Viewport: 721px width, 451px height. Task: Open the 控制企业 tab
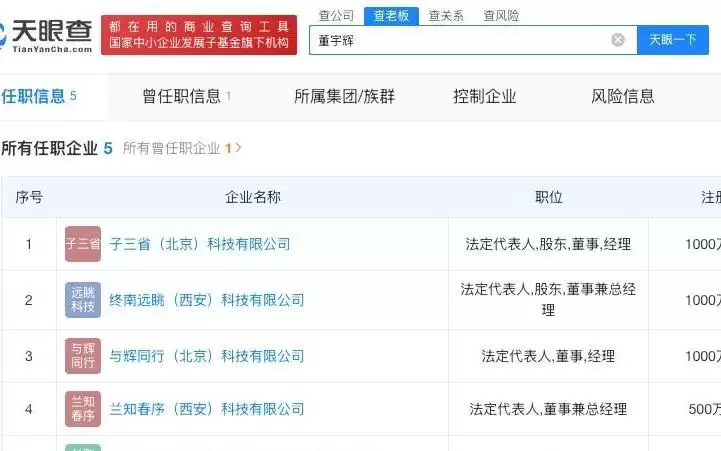point(484,97)
